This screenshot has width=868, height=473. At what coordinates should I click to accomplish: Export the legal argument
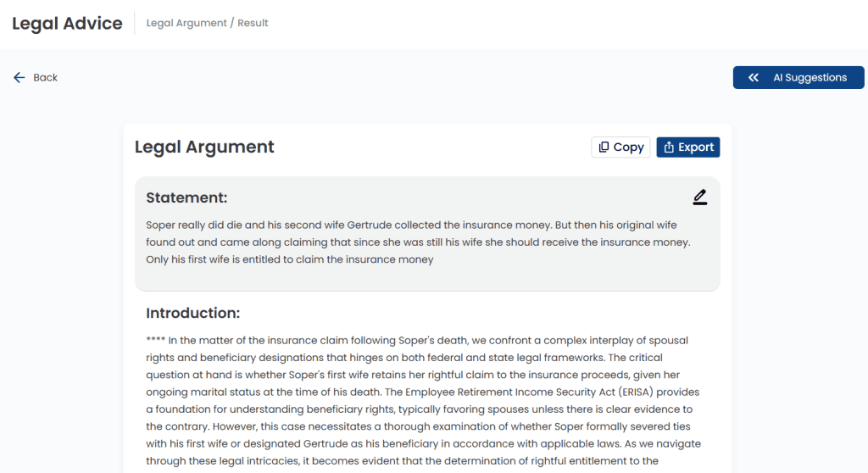pos(688,147)
